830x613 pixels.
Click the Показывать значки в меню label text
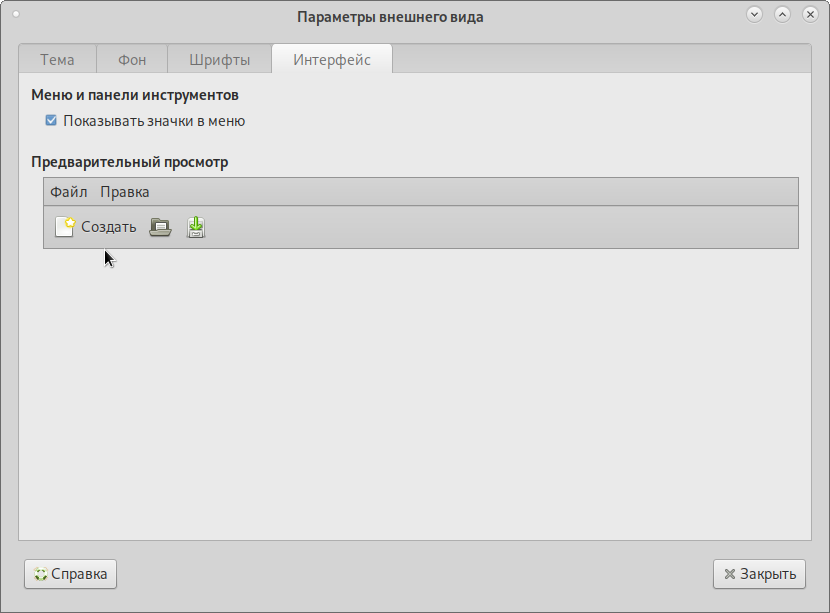coord(154,121)
